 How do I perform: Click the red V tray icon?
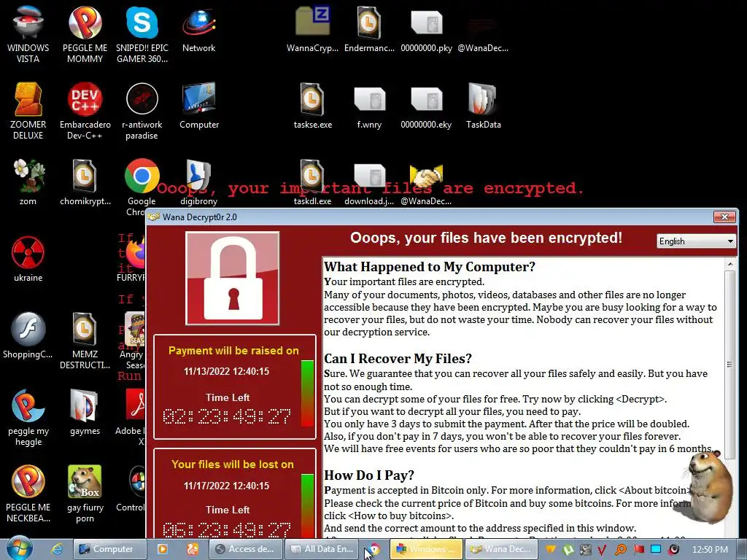(x=602, y=550)
